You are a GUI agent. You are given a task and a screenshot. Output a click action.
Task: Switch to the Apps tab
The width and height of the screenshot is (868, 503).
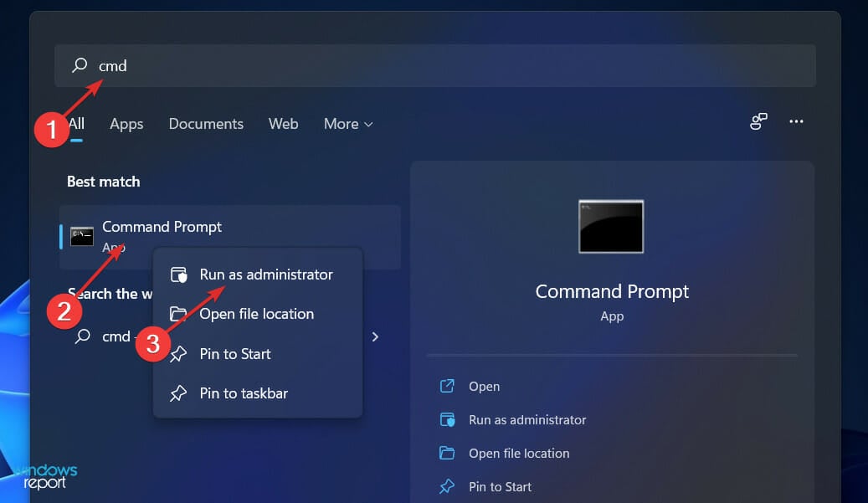tap(126, 124)
